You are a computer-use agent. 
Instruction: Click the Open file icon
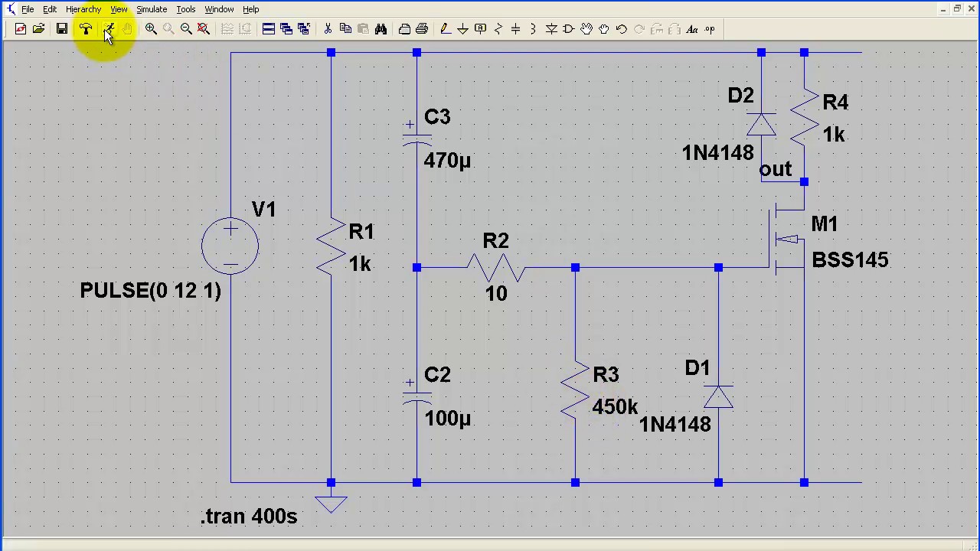(38, 29)
